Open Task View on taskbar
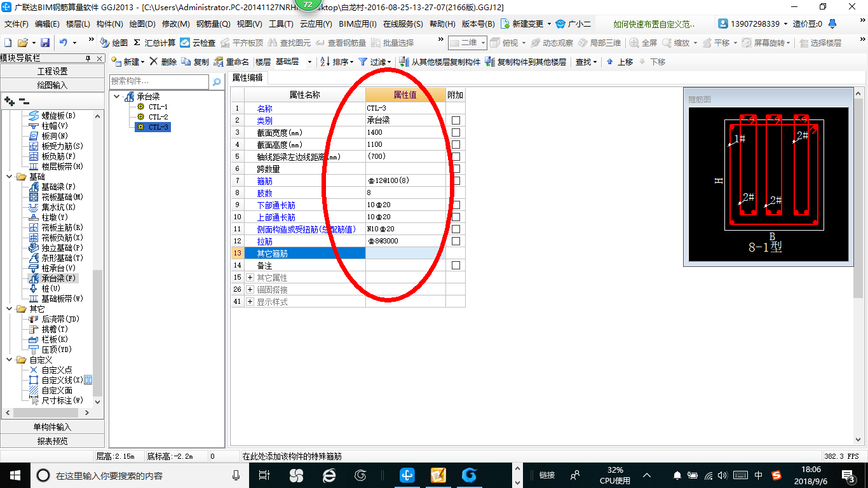868x488 pixels. [x=265, y=475]
